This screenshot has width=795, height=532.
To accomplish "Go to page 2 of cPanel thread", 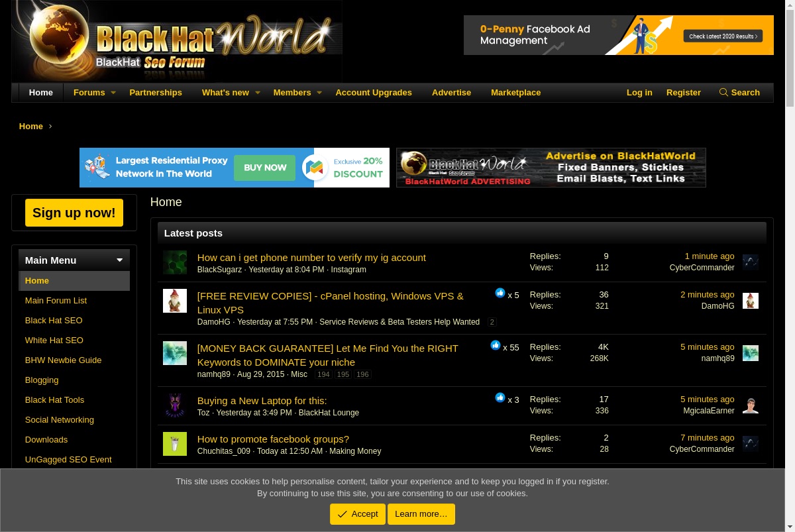I will 492,322.
